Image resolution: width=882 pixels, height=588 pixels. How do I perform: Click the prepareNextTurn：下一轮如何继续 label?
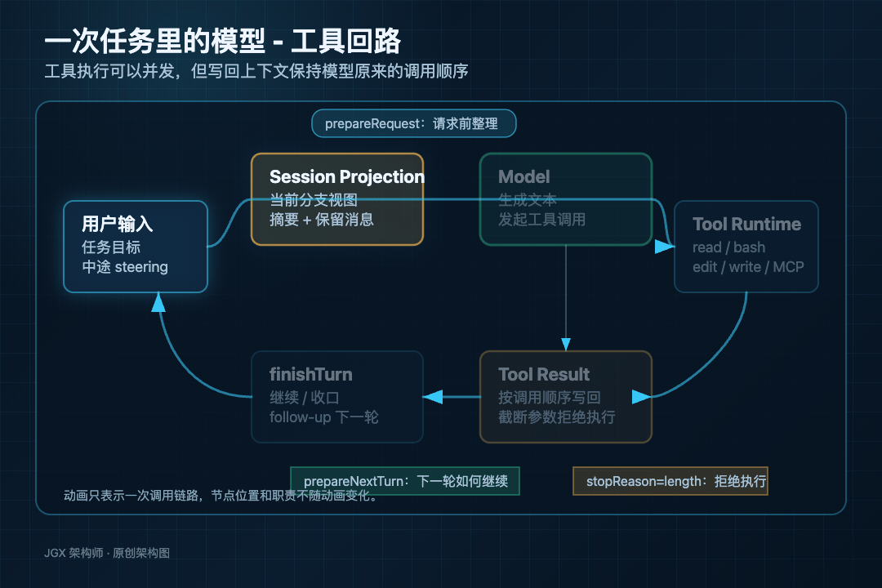click(405, 481)
